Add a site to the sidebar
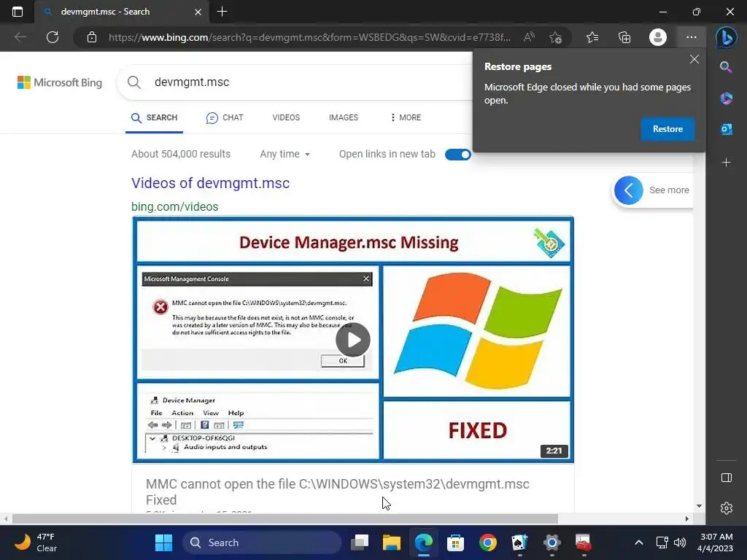 (726, 163)
